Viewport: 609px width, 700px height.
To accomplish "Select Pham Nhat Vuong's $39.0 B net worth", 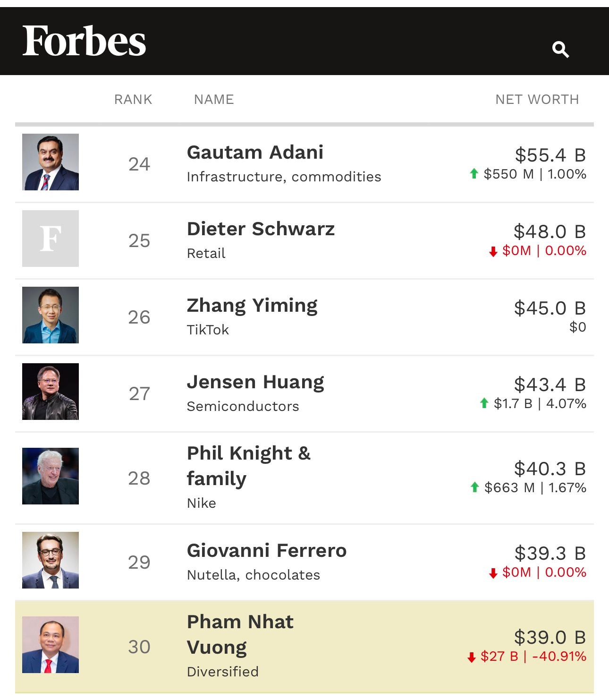I will 550,637.
